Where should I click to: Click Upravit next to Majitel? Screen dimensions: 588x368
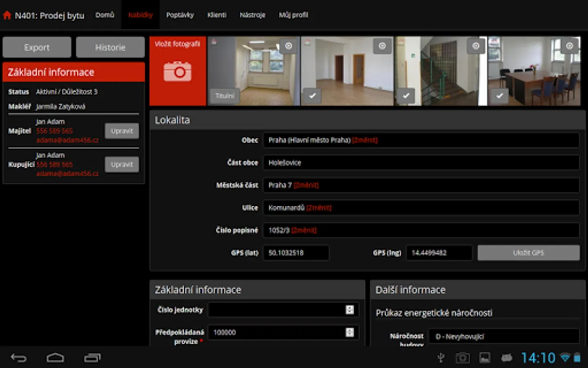click(122, 131)
